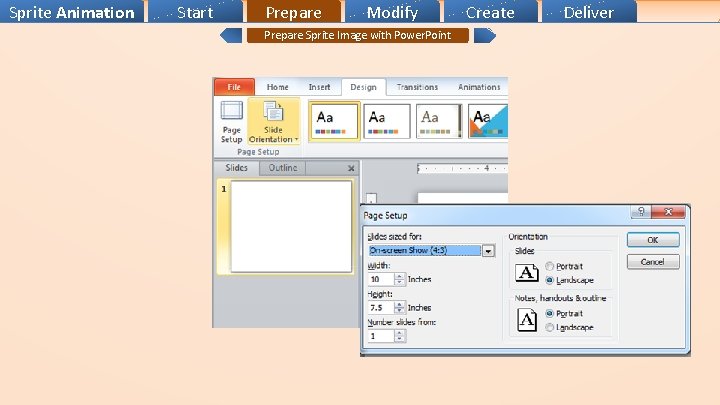Click the Notes portrait page icon
The width and height of the screenshot is (720, 405).
tap(527, 320)
